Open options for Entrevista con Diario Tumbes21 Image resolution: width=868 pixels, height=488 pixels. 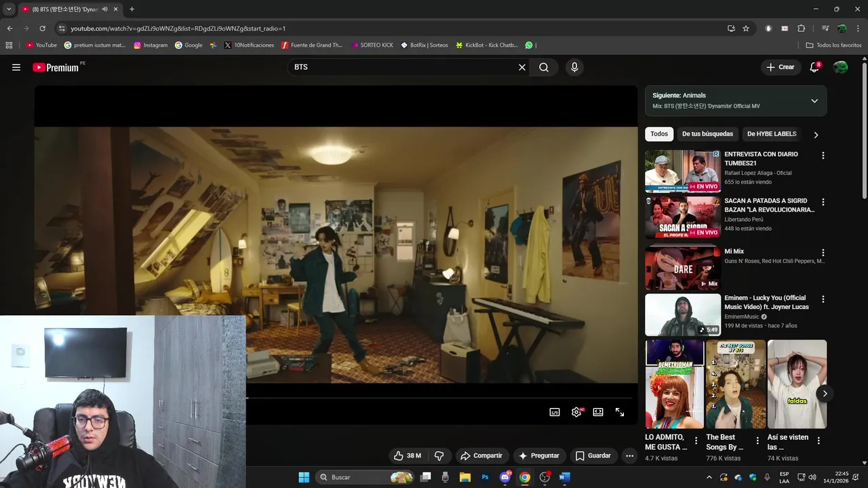823,156
